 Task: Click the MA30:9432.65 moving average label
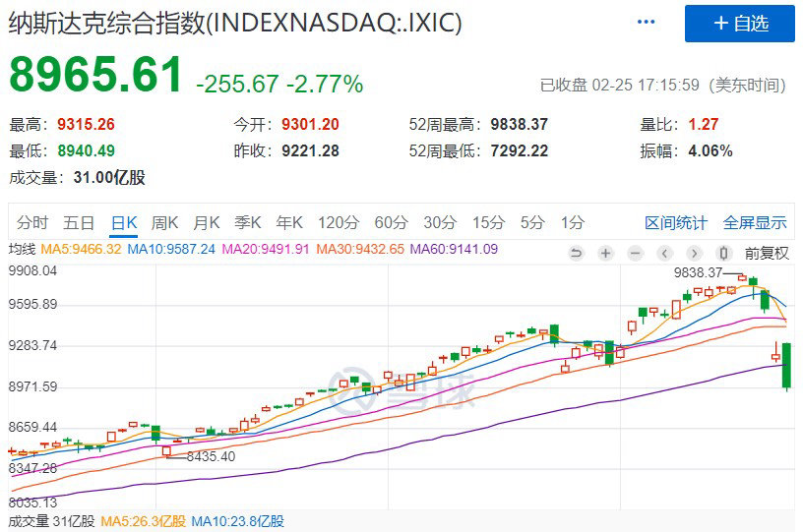[x=360, y=249]
